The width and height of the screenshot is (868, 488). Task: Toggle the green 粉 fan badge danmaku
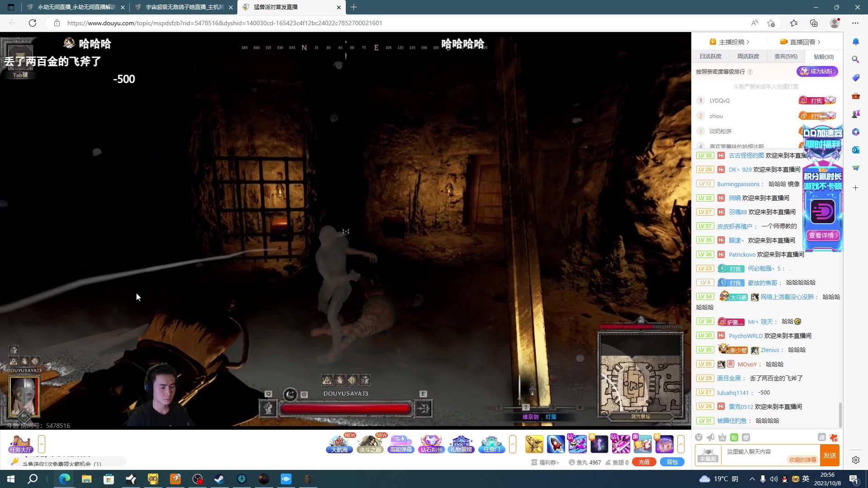[734, 437]
